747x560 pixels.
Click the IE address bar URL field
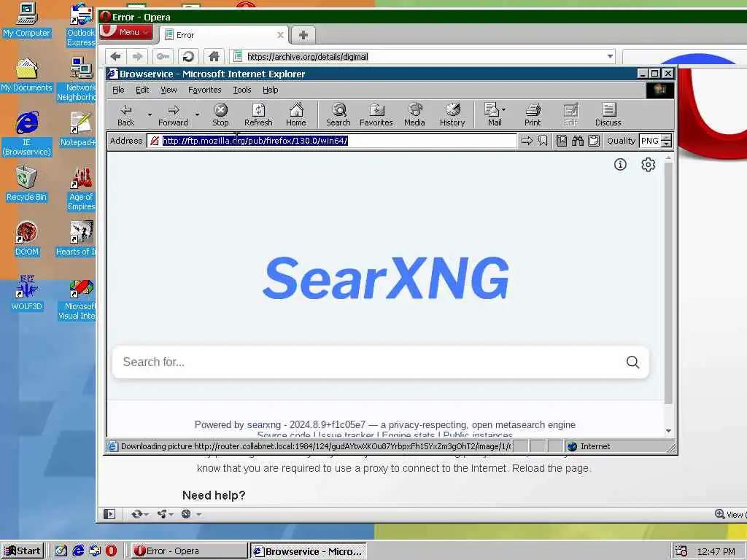pos(331,141)
